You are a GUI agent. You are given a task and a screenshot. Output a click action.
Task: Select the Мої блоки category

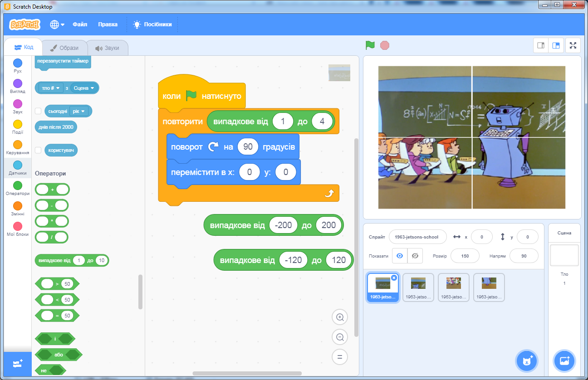pos(18,229)
